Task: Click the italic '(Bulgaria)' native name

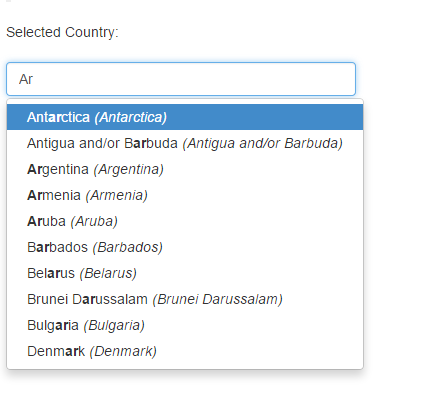Action: 114,325
